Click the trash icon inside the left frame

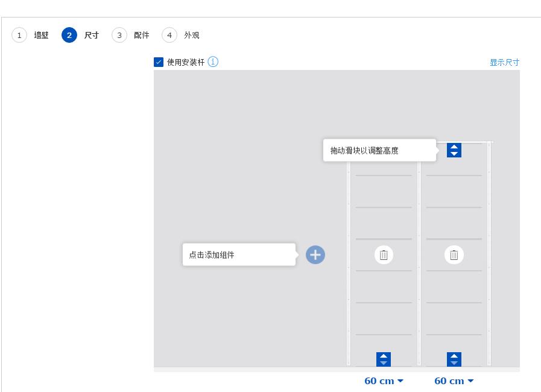384,254
